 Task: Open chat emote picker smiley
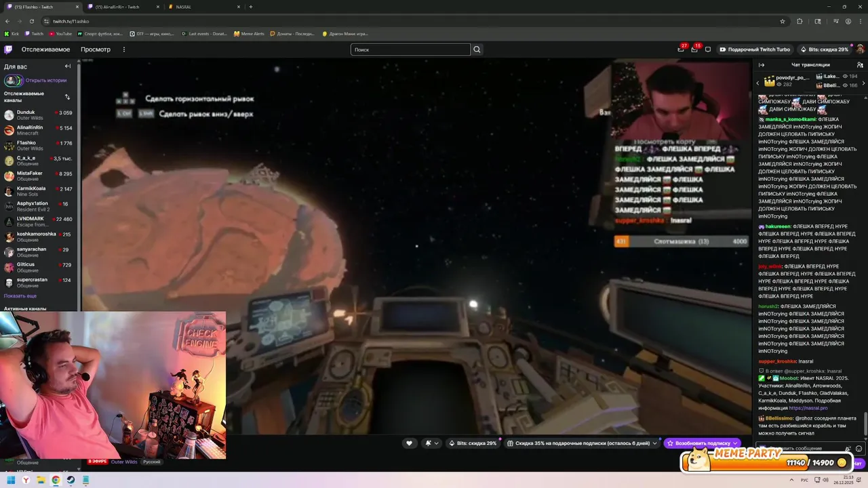859,449
